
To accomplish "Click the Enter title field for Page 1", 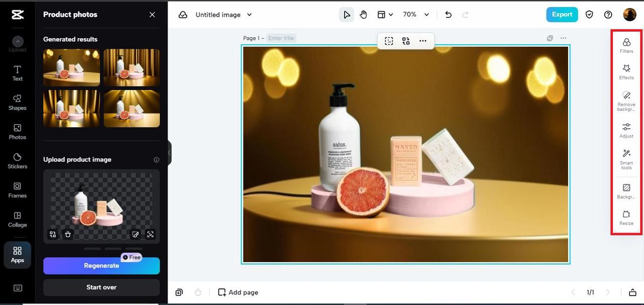I will pyautogui.click(x=281, y=38).
